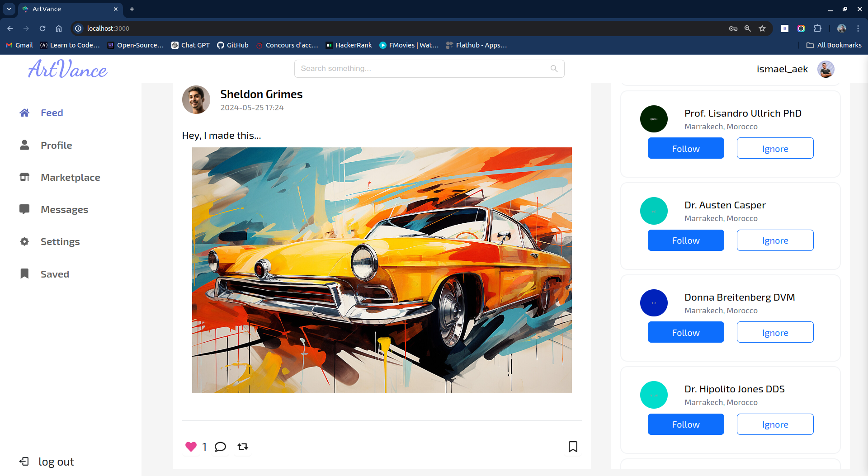Click the browser home icon

pos(59,28)
